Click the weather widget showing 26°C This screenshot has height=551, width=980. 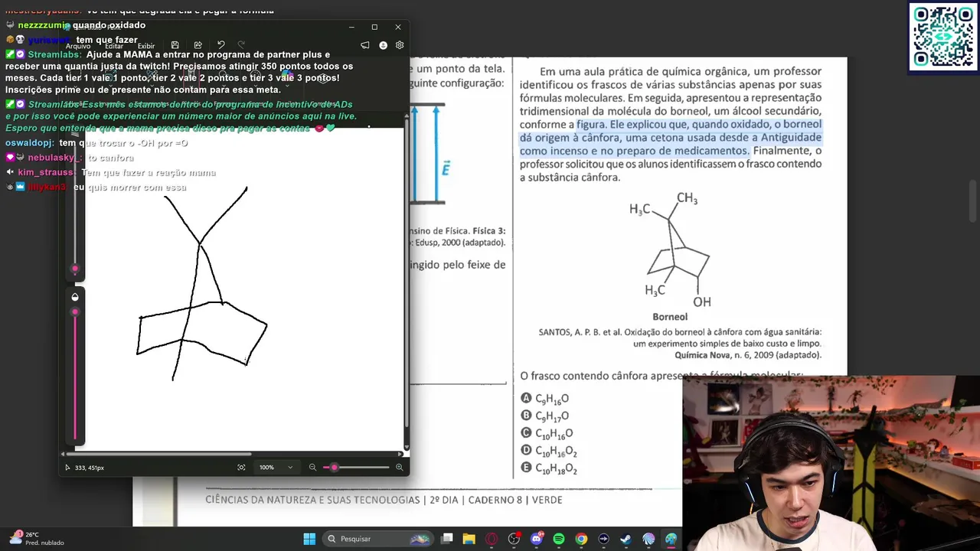click(x=36, y=539)
